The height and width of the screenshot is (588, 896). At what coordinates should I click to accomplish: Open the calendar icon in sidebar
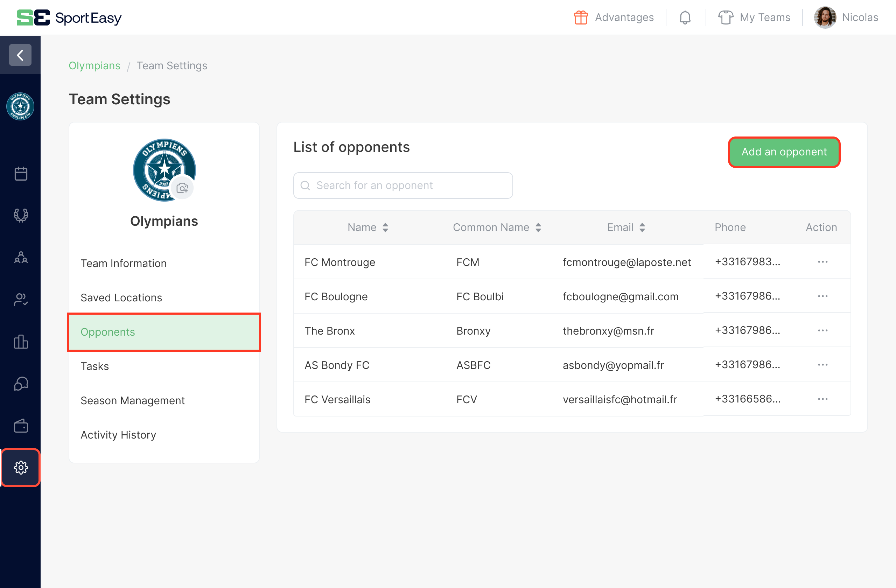21,174
